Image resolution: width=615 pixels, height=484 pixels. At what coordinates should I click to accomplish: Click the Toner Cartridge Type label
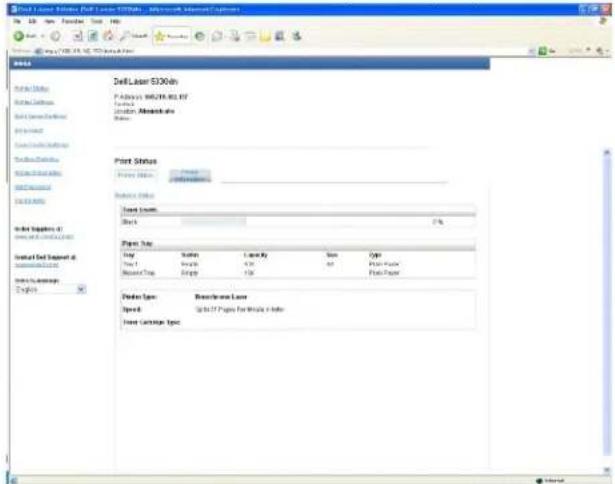[x=151, y=322]
